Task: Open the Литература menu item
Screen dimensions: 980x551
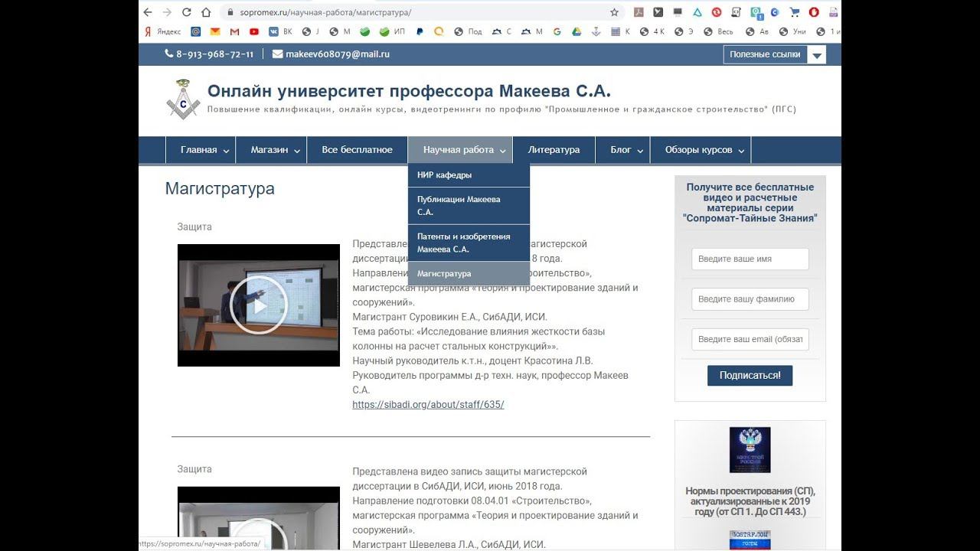Action: point(554,150)
